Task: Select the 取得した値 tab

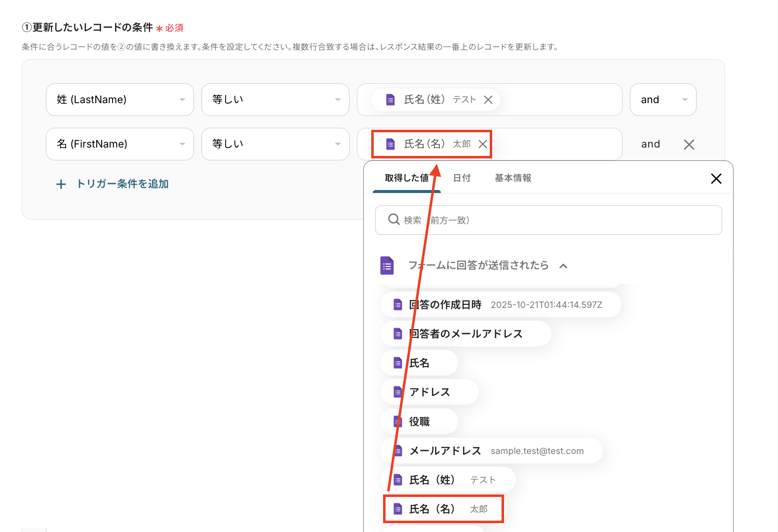Action: tap(406, 178)
